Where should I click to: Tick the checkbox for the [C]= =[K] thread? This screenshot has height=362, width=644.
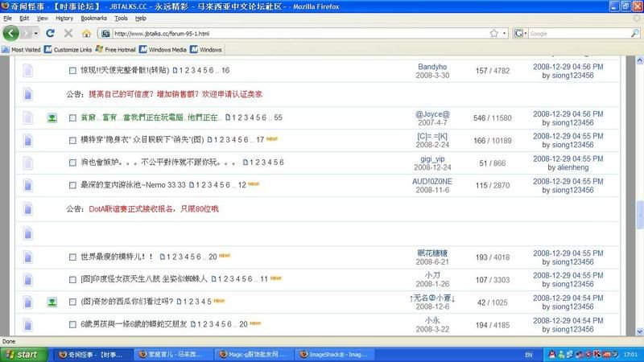[x=72, y=140]
